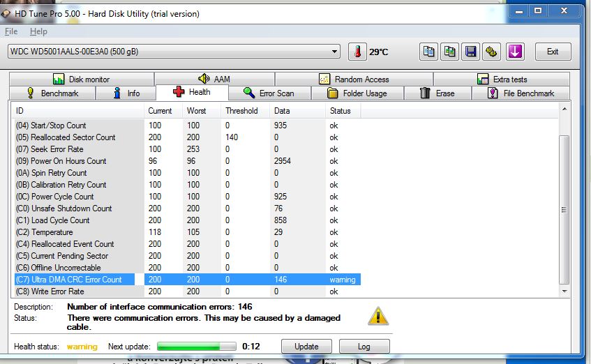Select the Health tab
Viewport: 591px width, 364px height.
(x=192, y=92)
